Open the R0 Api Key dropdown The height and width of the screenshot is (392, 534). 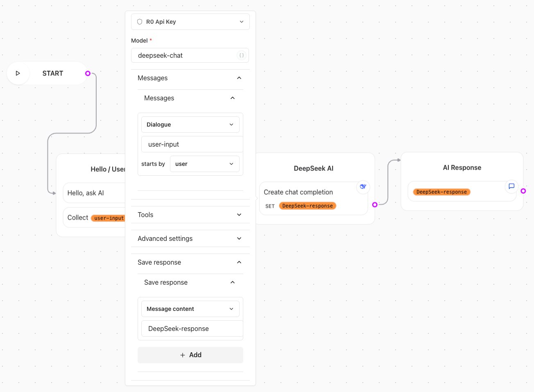(x=242, y=21)
